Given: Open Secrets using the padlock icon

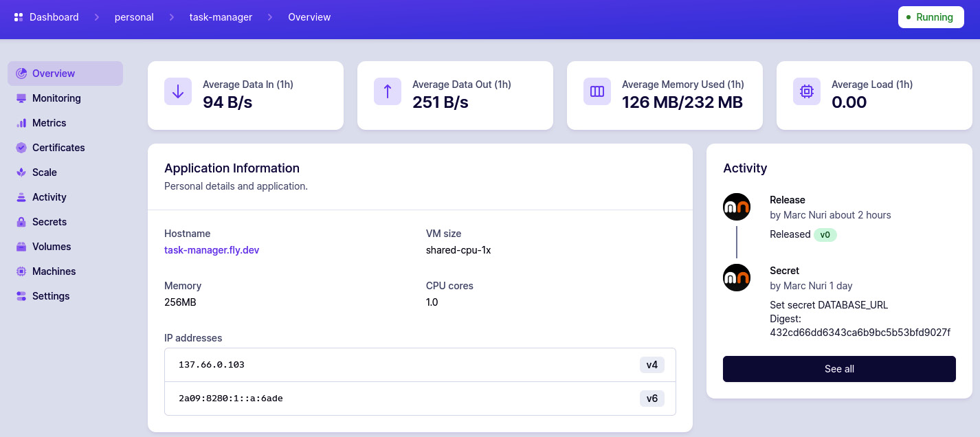Looking at the screenshot, I should 21,222.
